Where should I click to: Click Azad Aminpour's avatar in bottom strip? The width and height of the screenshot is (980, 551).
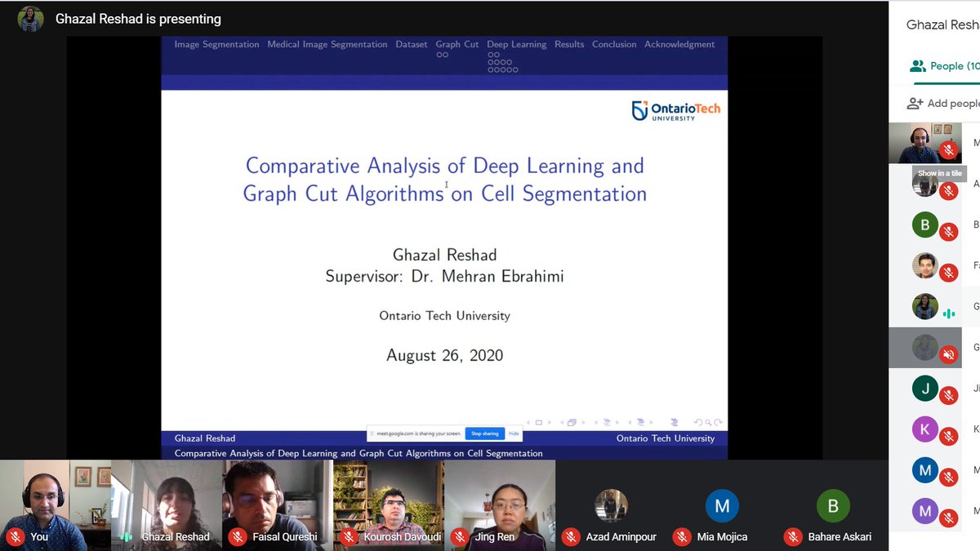coord(611,506)
